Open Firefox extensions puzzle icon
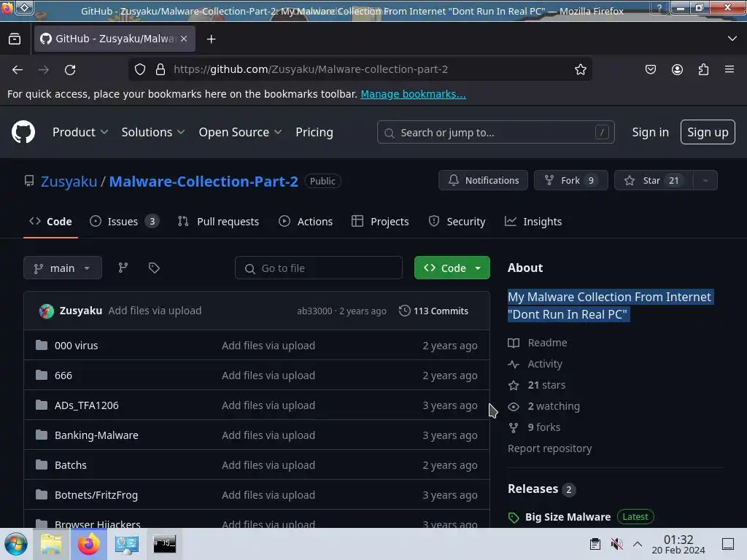This screenshot has width=747, height=560. (x=703, y=69)
